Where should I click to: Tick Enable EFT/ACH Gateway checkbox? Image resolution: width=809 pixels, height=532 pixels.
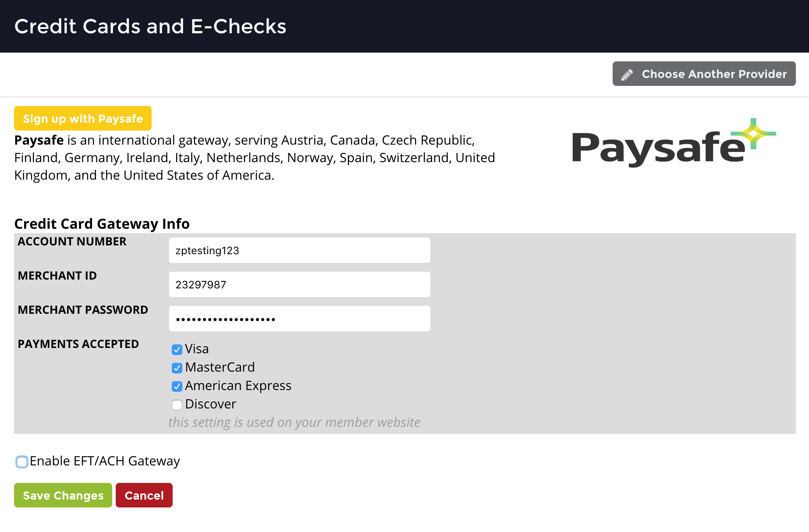(x=22, y=461)
